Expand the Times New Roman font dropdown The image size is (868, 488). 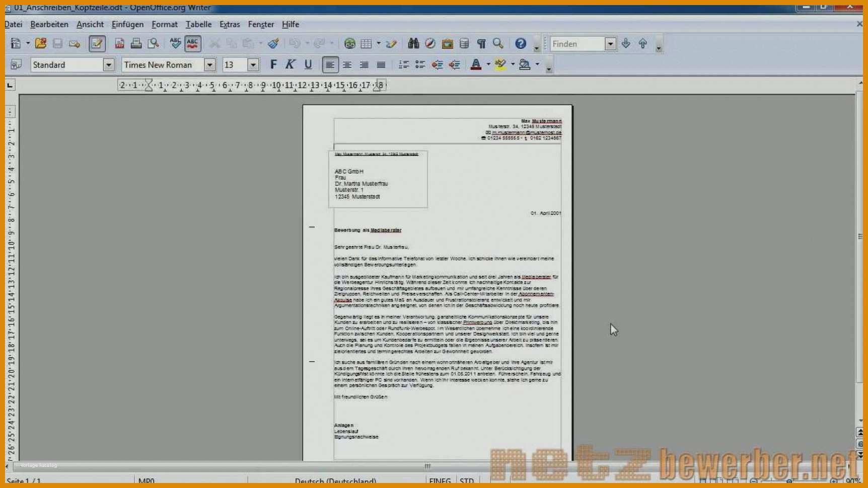(209, 64)
